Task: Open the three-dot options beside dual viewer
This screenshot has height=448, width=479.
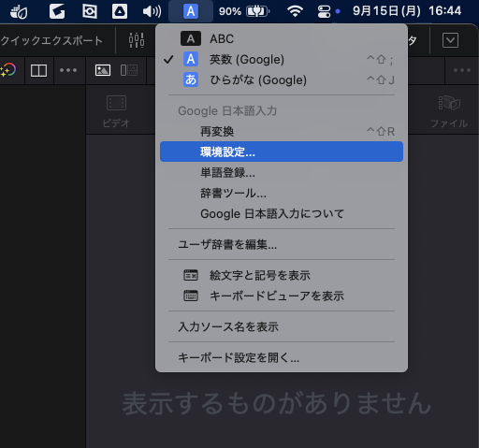Action: point(68,70)
